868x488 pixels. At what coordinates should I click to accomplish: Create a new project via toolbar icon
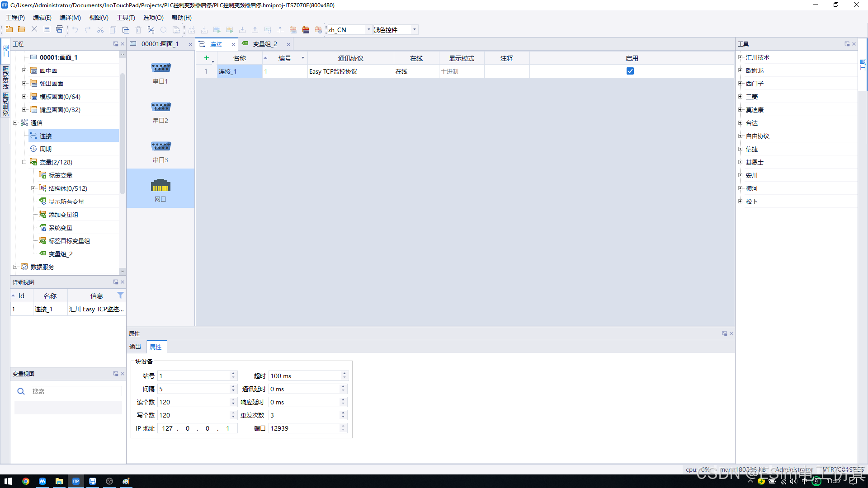click(9, 30)
